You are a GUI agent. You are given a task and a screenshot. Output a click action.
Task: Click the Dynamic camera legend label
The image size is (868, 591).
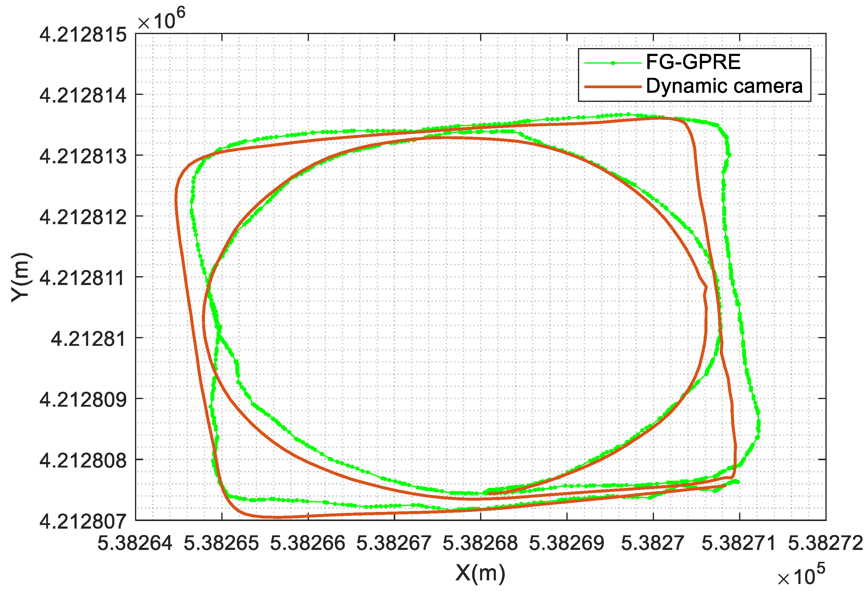click(x=724, y=86)
